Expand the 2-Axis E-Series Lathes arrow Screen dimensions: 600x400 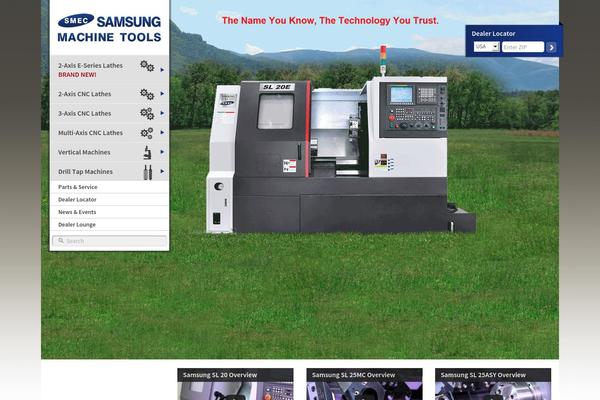tap(162, 70)
